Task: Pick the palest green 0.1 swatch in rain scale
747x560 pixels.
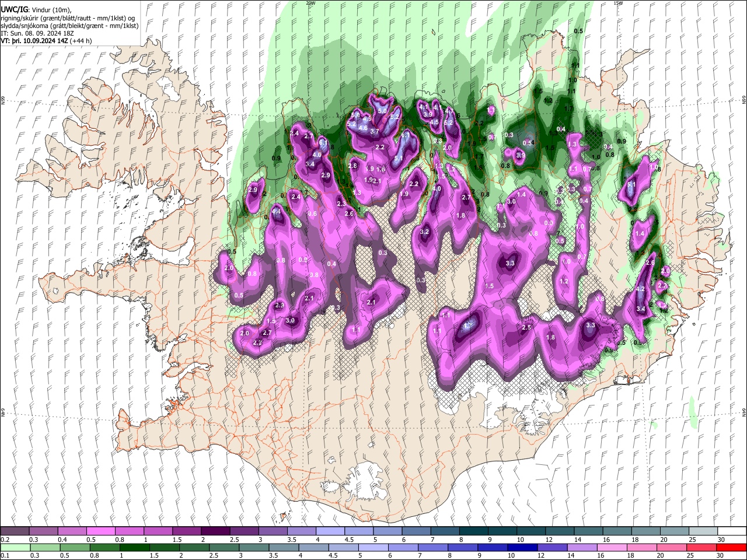Action: (x=15, y=547)
